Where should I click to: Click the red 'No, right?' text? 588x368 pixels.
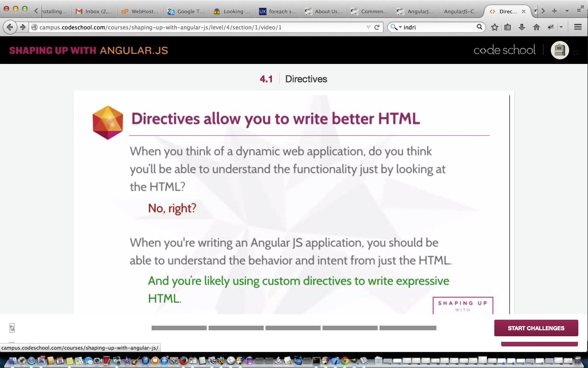[x=172, y=208]
